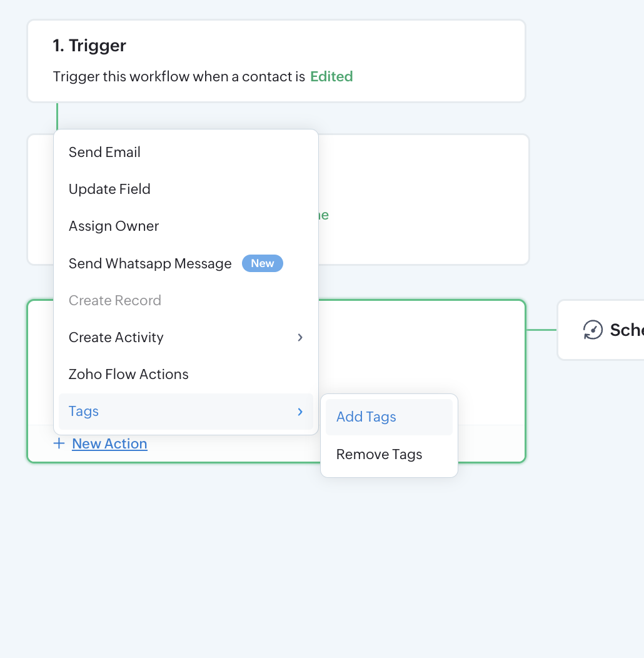Select Remove Tags in the submenu
The width and height of the screenshot is (644, 658).
point(389,455)
